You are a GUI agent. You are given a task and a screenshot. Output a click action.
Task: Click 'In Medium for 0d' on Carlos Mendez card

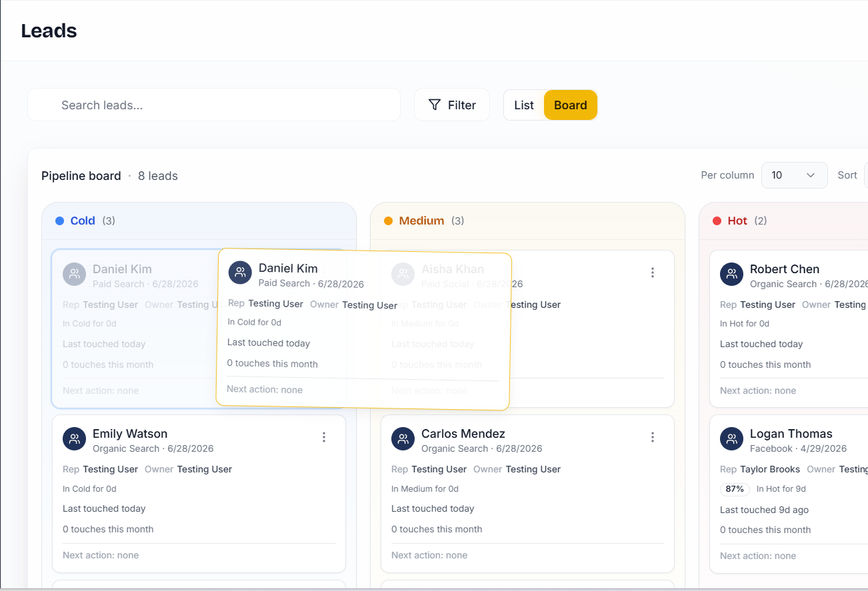[x=425, y=488]
